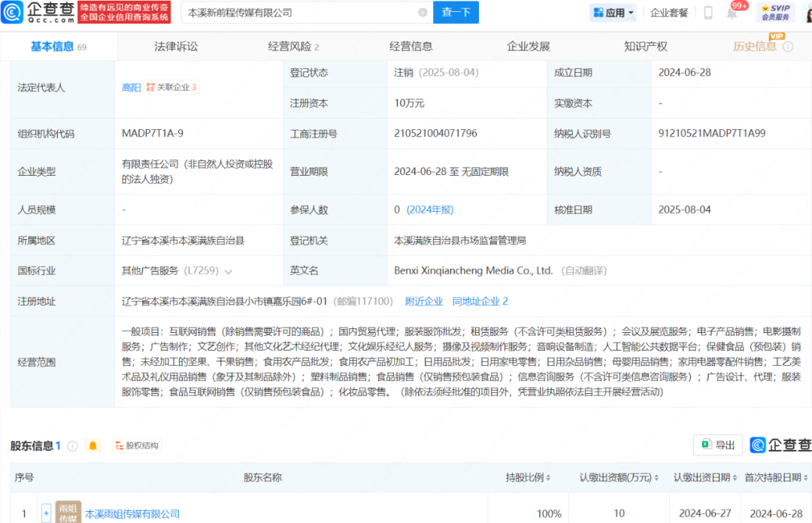Screen dimensions: 812x523
Task: Open legal representative 高阳 link
Action: coord(132,87)
